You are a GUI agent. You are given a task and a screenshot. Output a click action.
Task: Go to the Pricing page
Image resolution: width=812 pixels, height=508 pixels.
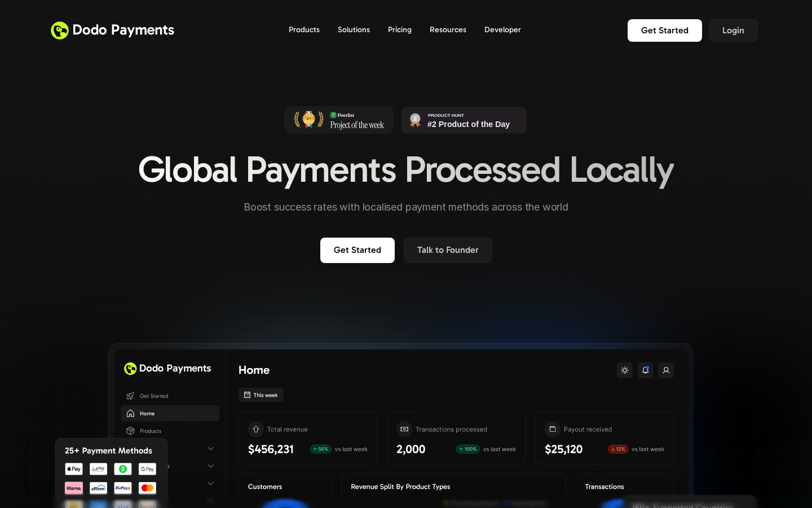[400, 30]
